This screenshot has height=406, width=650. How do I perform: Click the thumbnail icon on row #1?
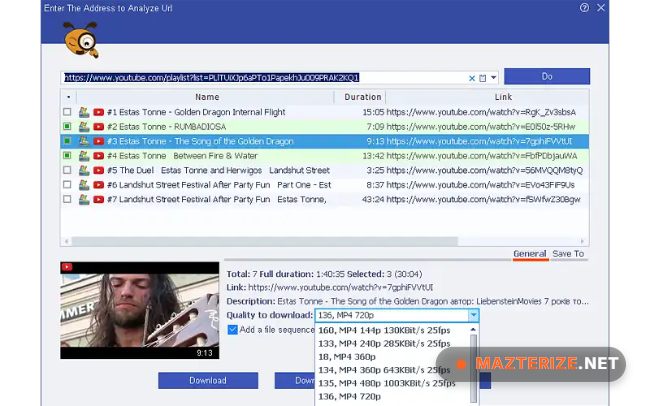pyautogui.click(x=84, y=112)
